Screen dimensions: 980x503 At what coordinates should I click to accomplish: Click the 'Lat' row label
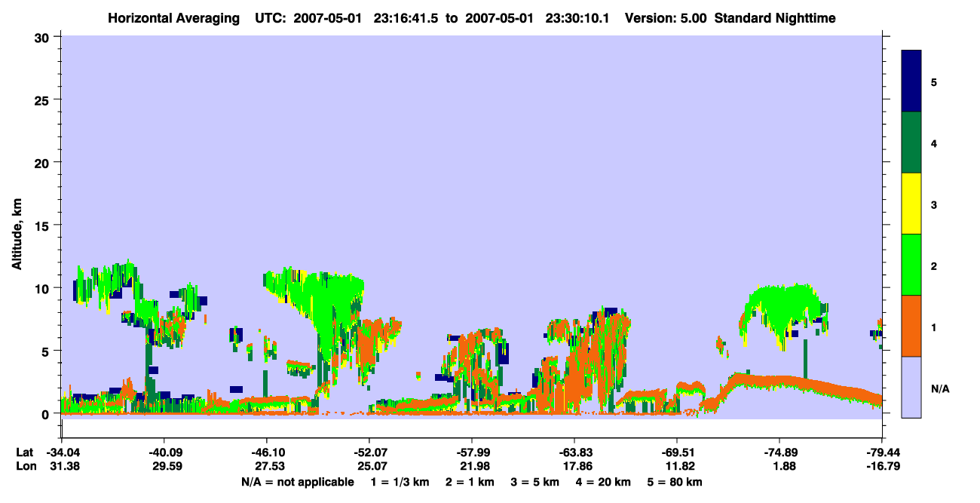click(x=24, y=452)
